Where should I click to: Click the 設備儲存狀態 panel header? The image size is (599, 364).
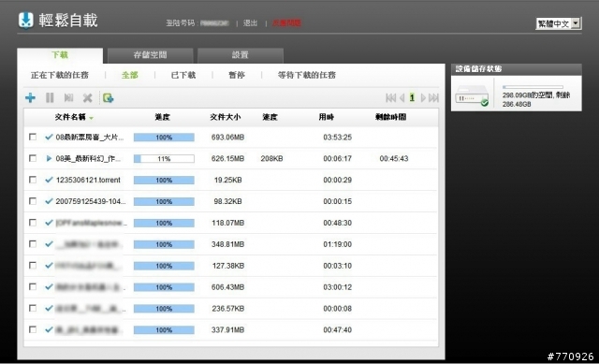[517, 69]
